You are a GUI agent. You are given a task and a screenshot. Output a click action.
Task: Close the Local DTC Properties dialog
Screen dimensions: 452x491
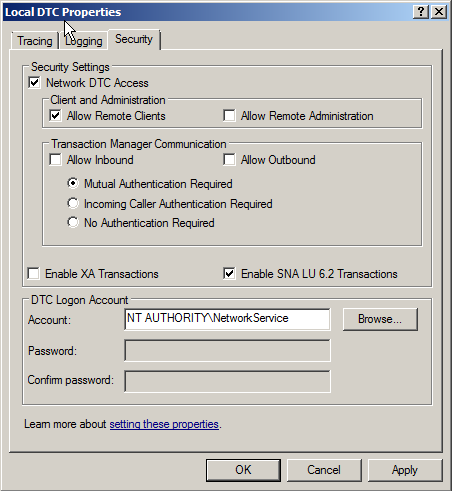pyautogui.click(x=439, y=12)
